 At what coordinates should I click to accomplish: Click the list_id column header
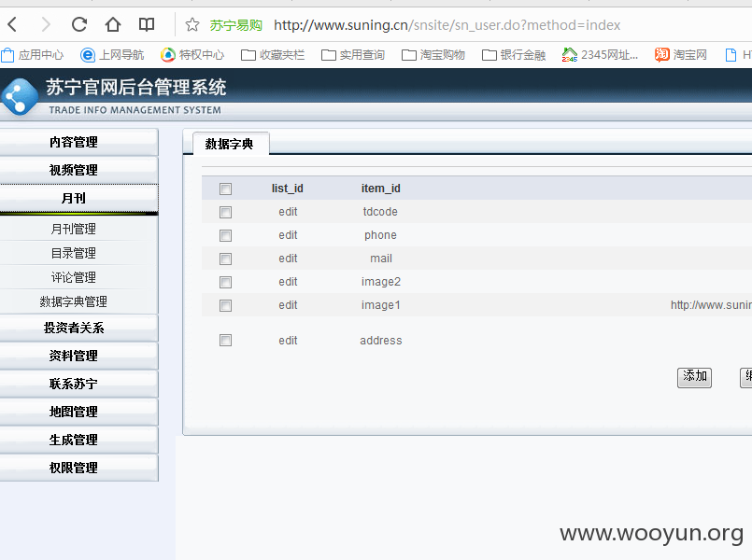(288, 189)
